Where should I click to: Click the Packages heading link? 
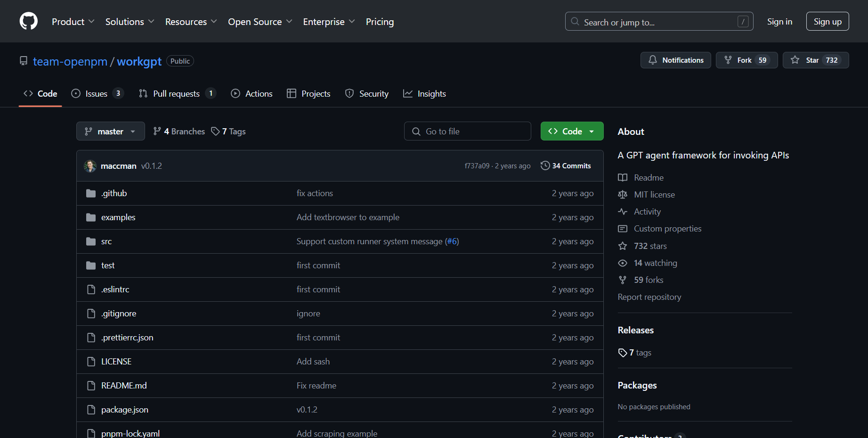point(637,385)
